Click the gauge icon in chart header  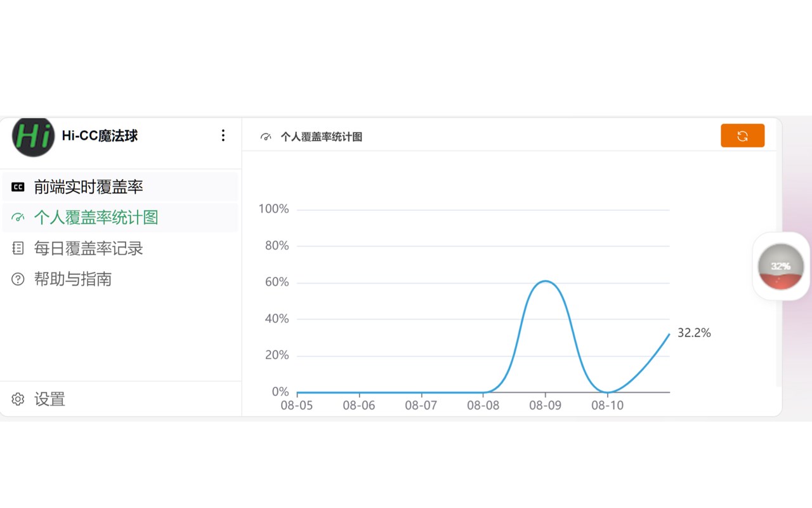coord(266,137)
